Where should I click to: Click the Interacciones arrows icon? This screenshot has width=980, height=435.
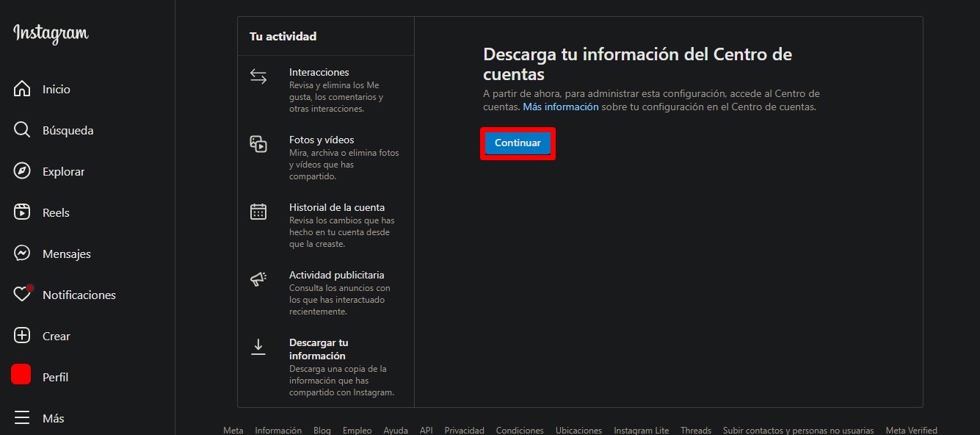point(258,76)
